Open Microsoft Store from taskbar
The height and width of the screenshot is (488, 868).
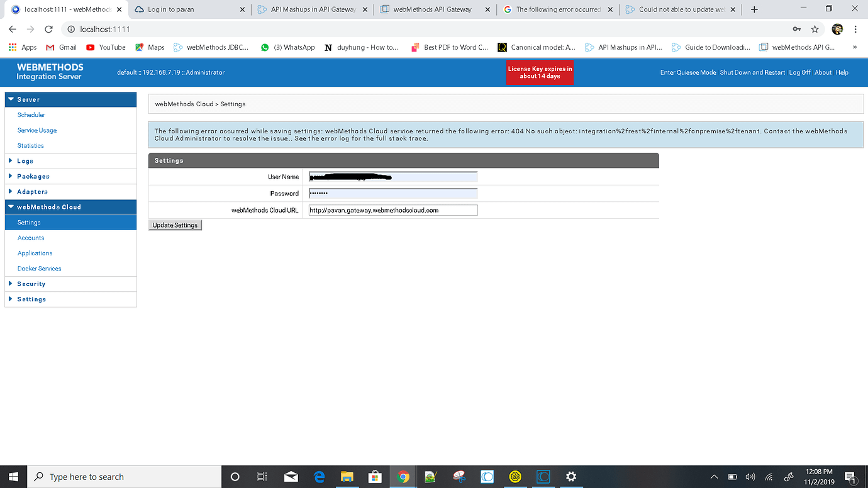click(376, 477)
